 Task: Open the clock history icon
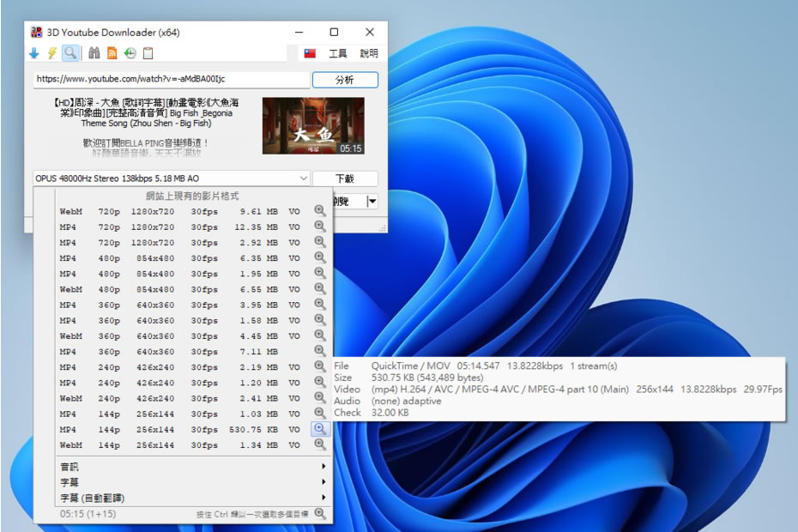(130, 53)
